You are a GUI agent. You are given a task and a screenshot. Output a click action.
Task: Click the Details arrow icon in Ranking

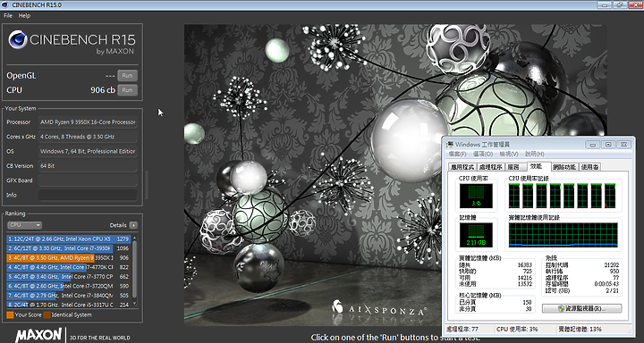tap(133, 225)
